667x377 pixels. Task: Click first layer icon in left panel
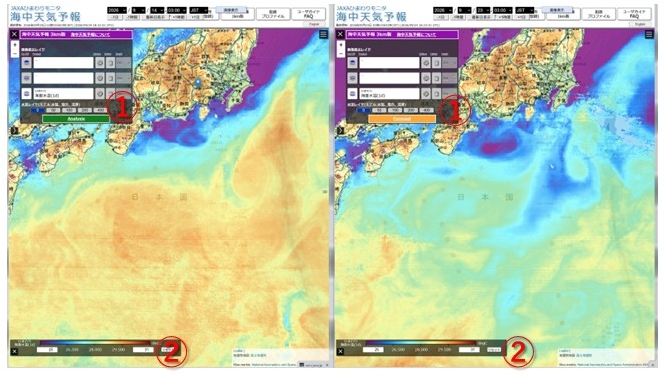pyautogui.click(x=27, y=63)
